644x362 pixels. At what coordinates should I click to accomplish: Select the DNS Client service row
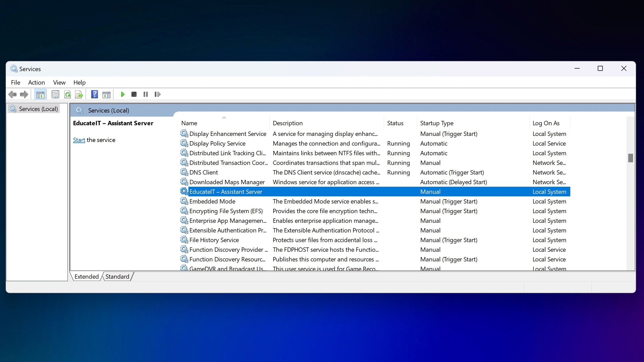pos(203,172)
